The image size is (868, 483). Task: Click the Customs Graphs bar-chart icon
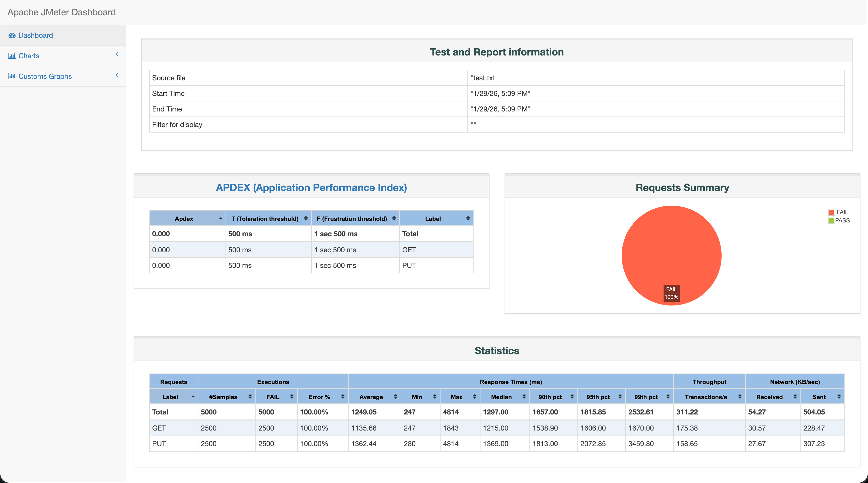pyautogui.click(x=12, y=77)
